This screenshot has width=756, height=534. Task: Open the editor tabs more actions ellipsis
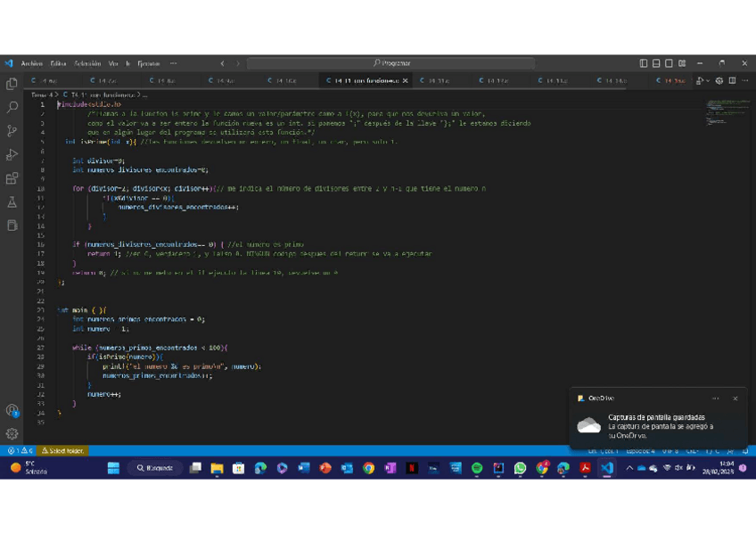[x=745, y=81]
